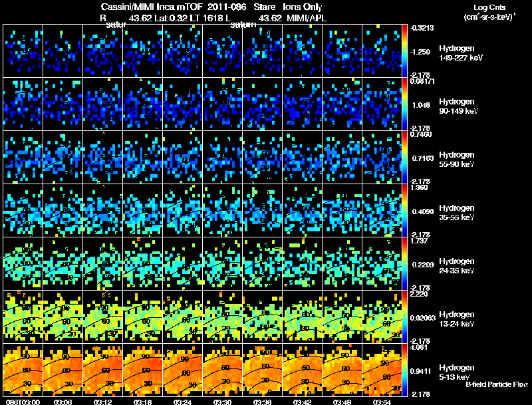Click the 1.737 color scale value
This screenshot has height=405, width=532.
419,241
